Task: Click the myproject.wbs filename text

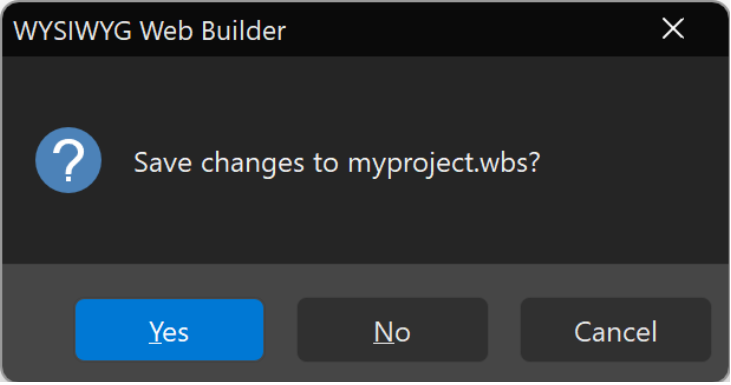Action: (x=443, y=164)
